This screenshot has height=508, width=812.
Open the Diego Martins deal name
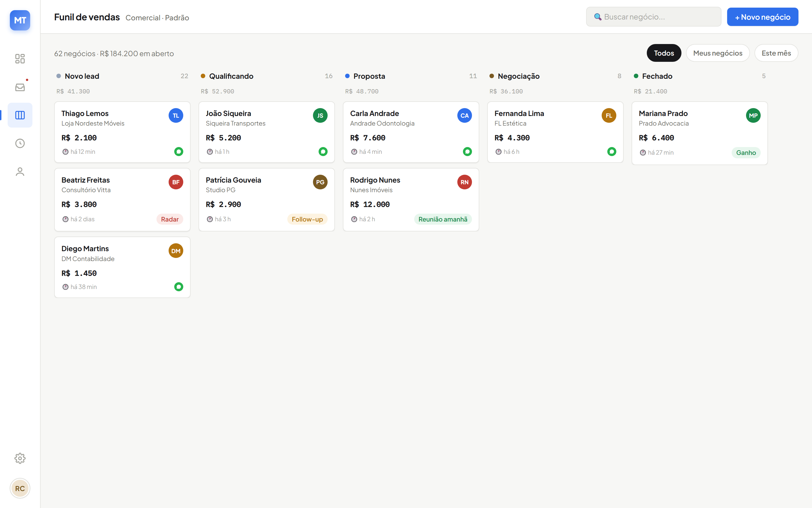85,249
